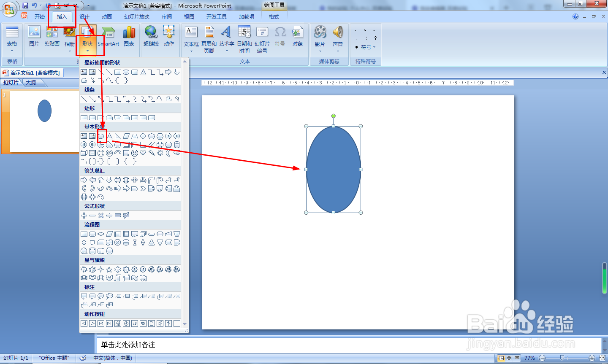Select the can shape in 流程图 row three
608x364 pixels.
pyautogui.click(x=92, y=251)
